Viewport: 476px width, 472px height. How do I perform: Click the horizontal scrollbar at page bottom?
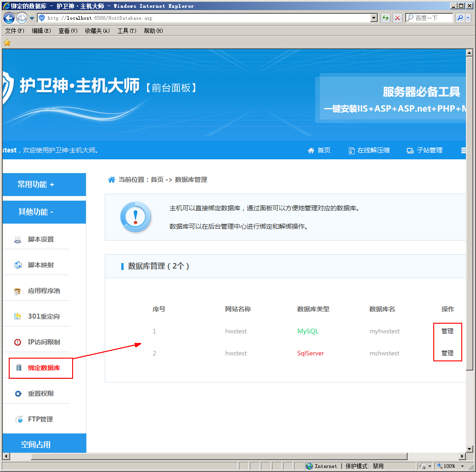(x=207, y=456)
